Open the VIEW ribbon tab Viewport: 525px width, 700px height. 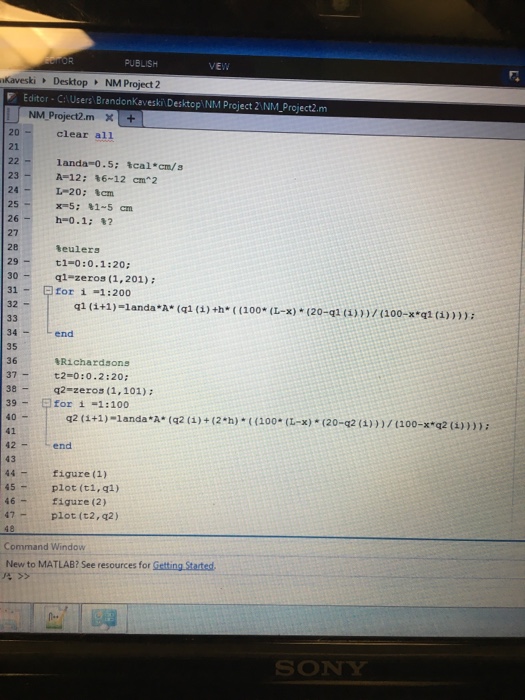pyautogui.click(x=219, y=67)
